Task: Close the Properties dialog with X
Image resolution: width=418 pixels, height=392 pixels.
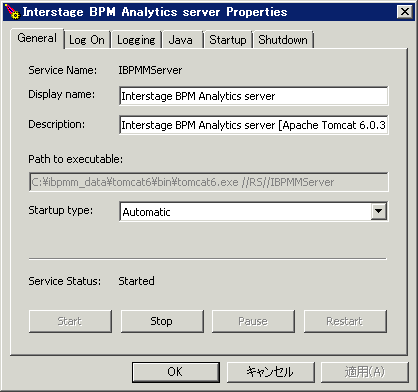Action: point(405,12)
